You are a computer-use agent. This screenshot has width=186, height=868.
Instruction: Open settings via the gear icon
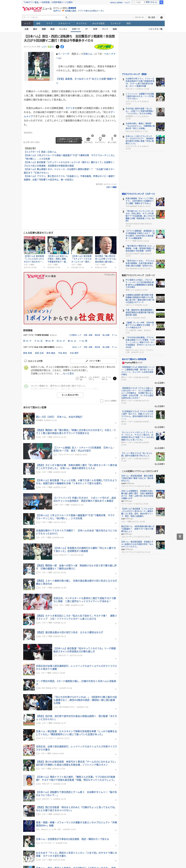(x=161, y=18)
